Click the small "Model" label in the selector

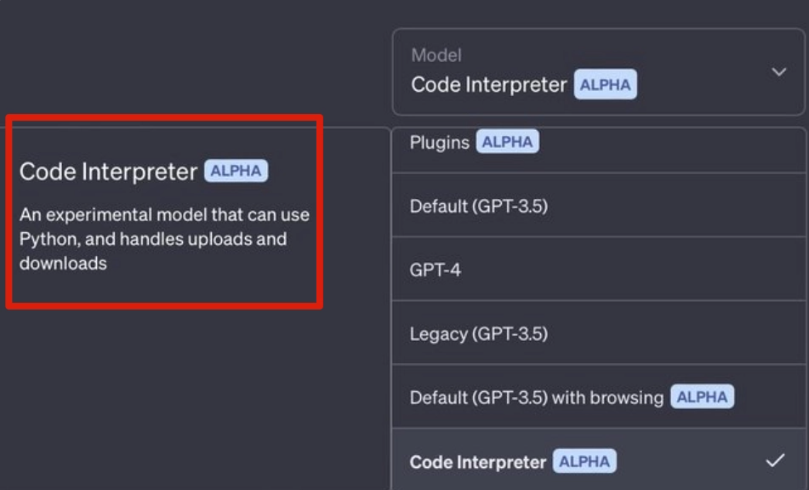click(x=436, y=56)
